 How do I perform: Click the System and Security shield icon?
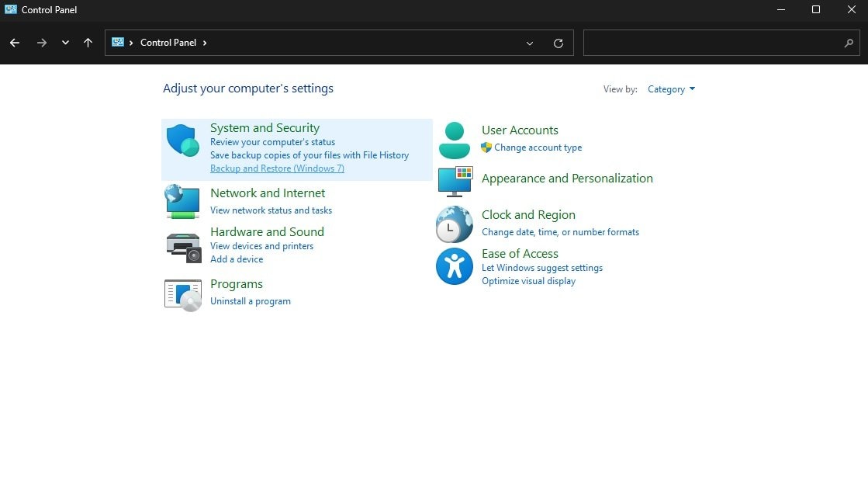coord(183,141)
